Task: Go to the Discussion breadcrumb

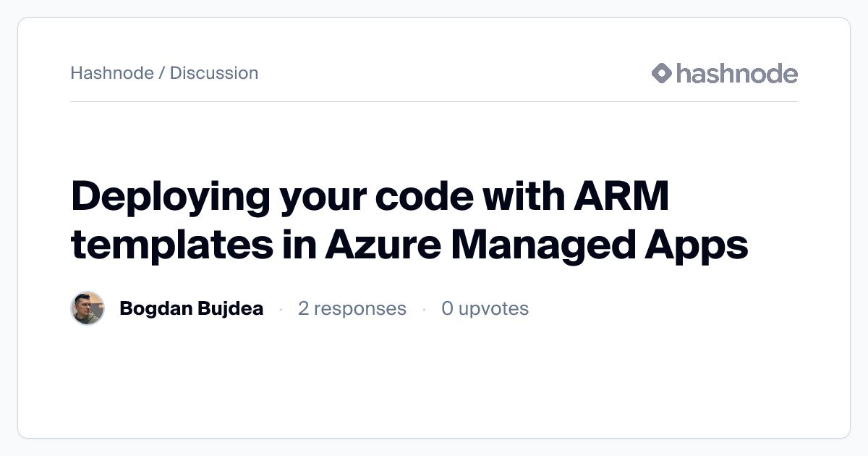Action: [x=214, y=73]
